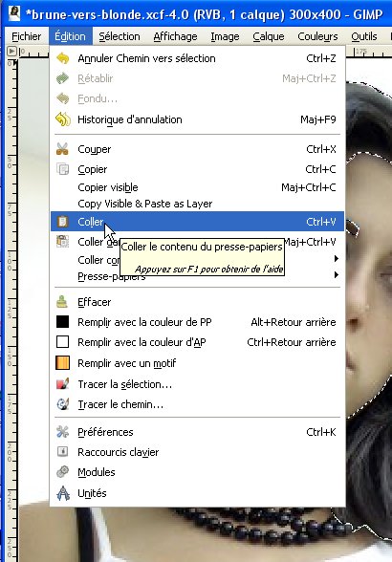Screen dimensions: 392x562
Task: Click the ruler corner arrow button
Action: coord(11,52)
